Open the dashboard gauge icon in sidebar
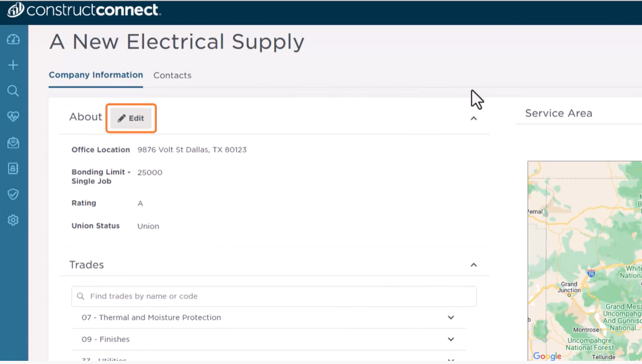This screenshot has height=364, width=642. (13, 40)
